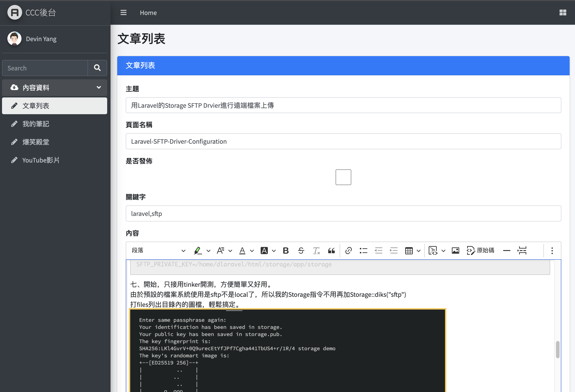The height and width of the screenshot is (392, 575).
Task: Apply the green highlighter marker
Action: [198, 251]
